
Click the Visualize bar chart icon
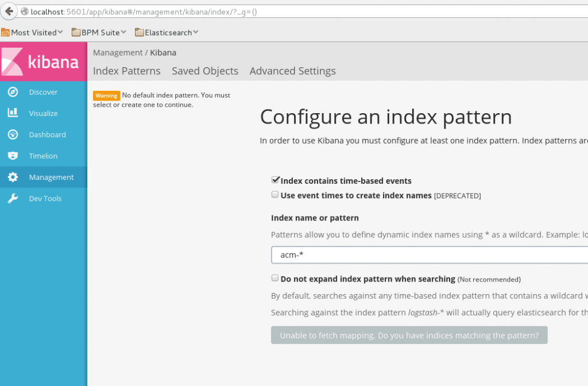coord(13,113)
